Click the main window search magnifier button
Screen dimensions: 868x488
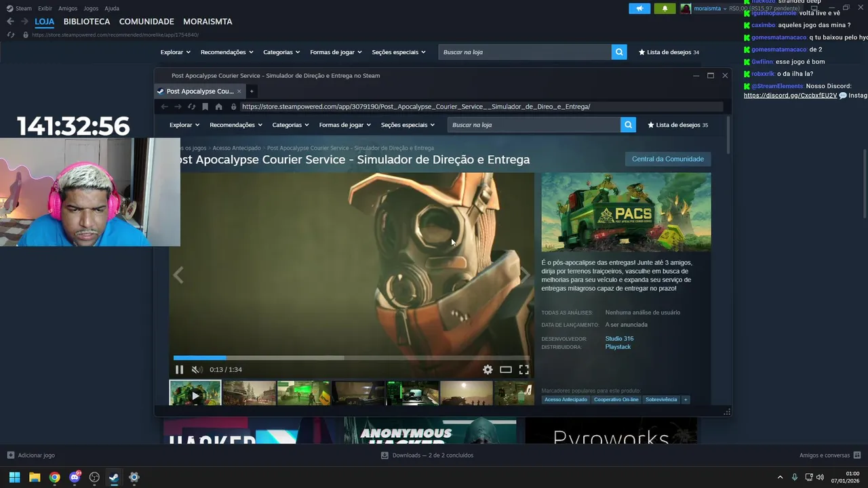pyautogui.click(x=619, y=52)
